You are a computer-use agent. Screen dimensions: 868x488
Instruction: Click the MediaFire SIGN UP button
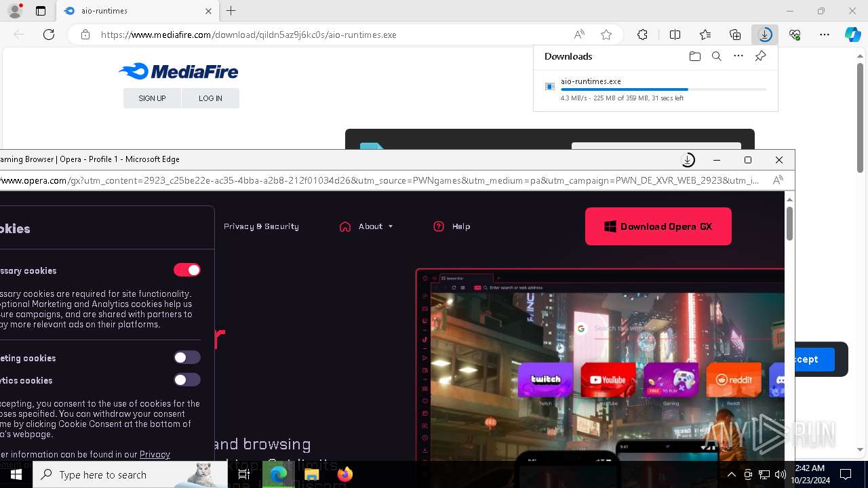point(152,98)
